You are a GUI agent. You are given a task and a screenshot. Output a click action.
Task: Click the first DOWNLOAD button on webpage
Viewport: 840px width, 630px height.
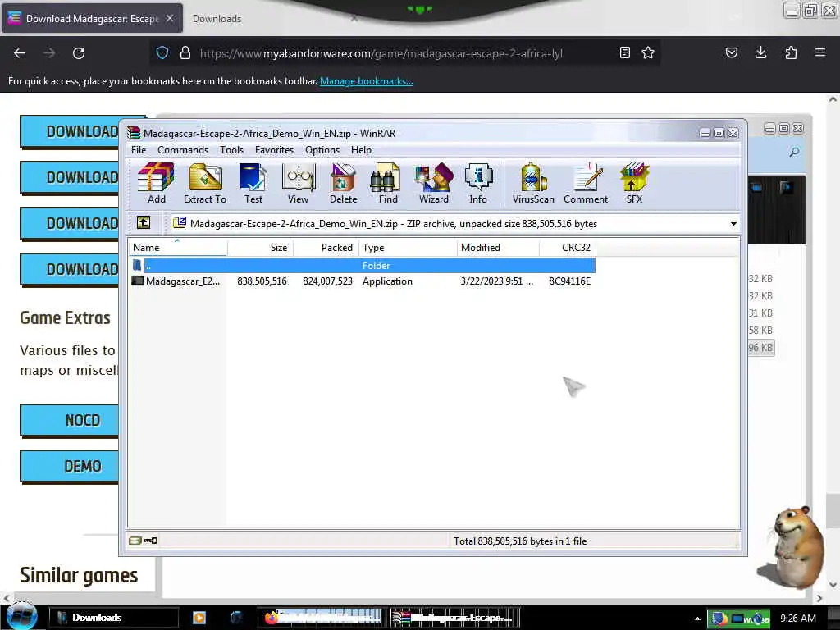tap(69, 131)
